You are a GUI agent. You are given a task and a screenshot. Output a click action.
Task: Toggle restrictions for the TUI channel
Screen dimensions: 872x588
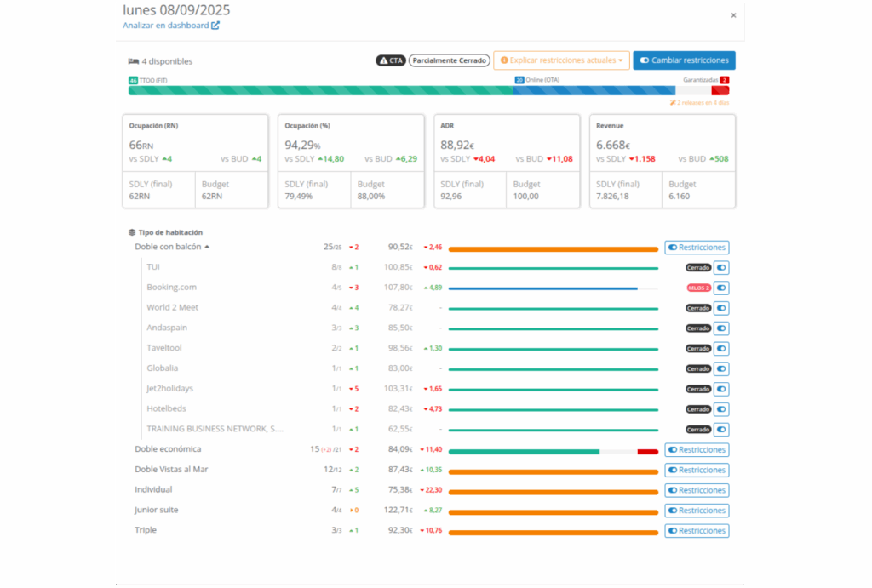(721, 267)
